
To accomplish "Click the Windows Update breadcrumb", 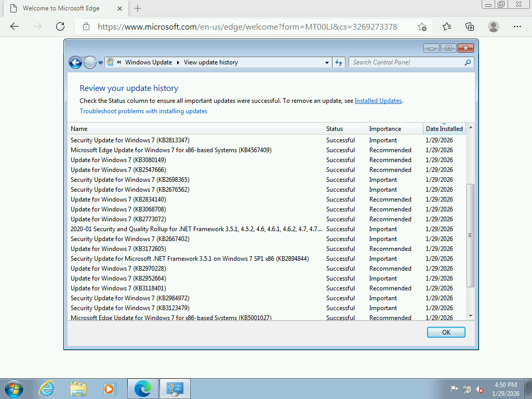I will [149, 62].
